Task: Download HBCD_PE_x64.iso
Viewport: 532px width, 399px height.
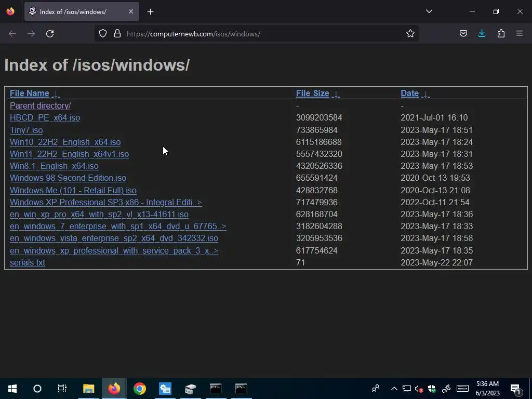Action: tap(45, 118)
